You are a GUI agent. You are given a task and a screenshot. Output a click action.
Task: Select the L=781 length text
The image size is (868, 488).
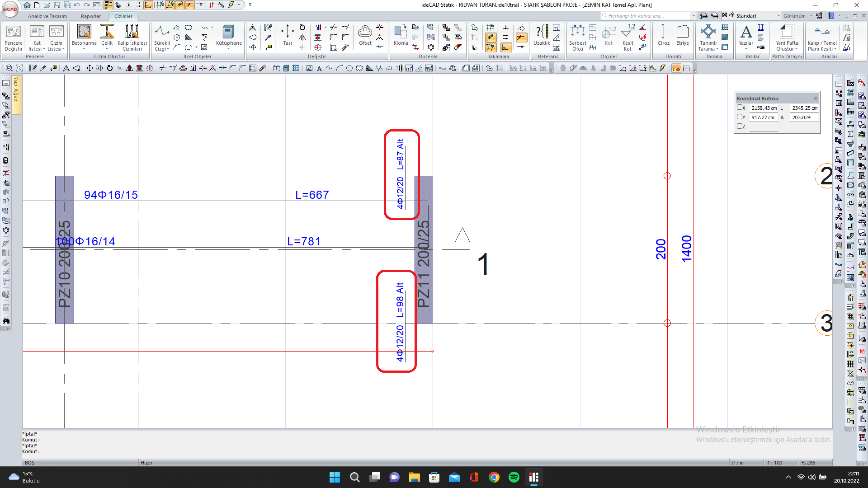coord(304,241)
